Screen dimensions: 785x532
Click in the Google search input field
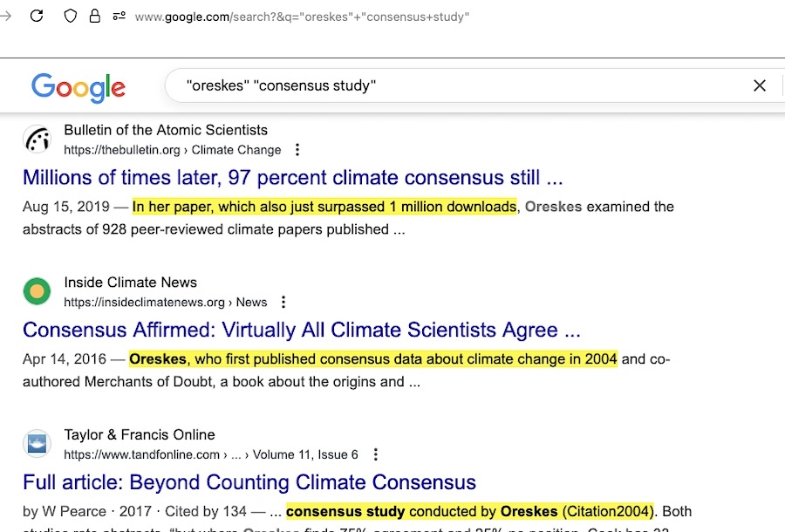pyautogui.click(x=454, y=85)
